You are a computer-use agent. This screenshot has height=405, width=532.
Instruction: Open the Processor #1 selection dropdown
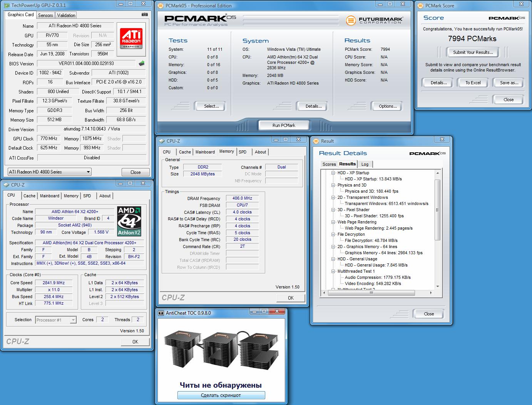click(56, 320)
